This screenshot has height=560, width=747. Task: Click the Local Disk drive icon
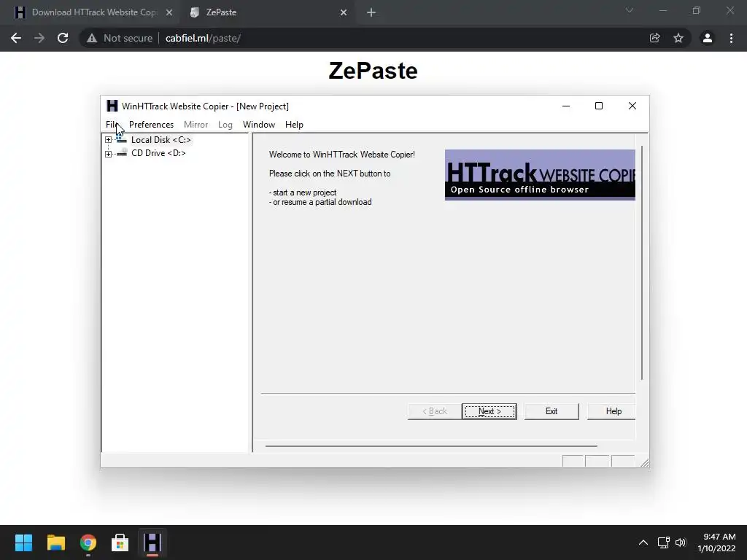point(122,139)
